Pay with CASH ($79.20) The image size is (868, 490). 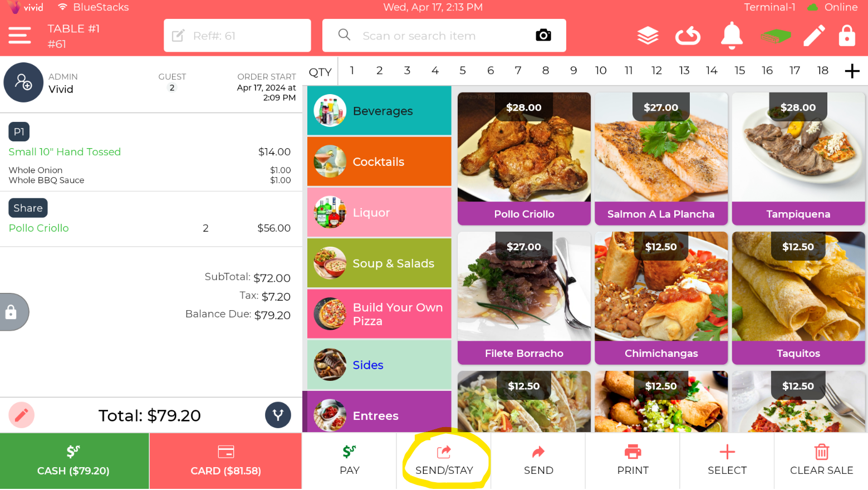point(74,462)
